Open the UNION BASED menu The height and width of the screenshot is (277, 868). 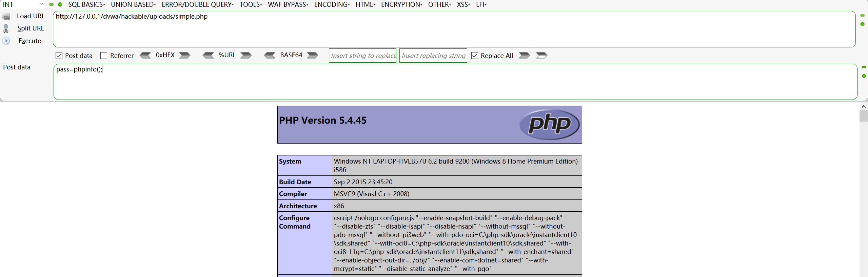133,4
